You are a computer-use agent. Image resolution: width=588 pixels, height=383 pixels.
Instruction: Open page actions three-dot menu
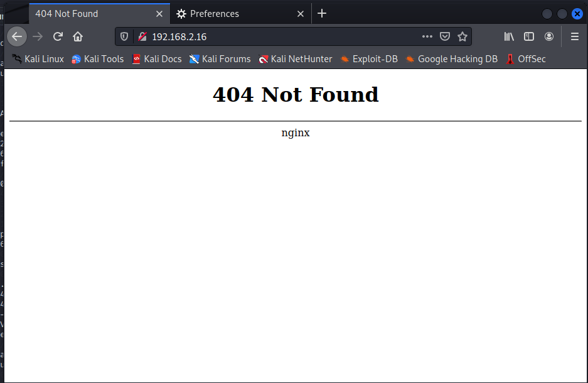[427, 36]
